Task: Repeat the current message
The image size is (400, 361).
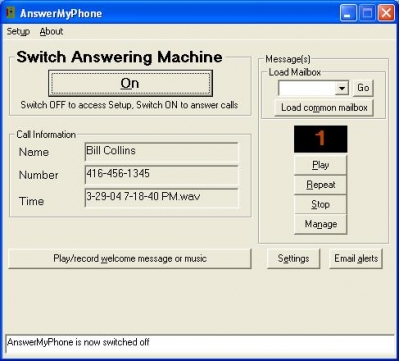Action: tap(320, 185)
